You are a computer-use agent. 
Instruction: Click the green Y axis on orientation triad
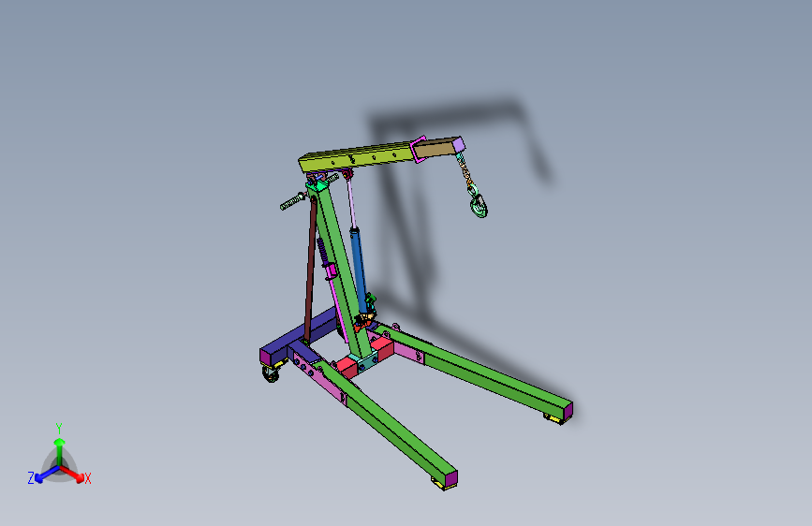point(60,452)
